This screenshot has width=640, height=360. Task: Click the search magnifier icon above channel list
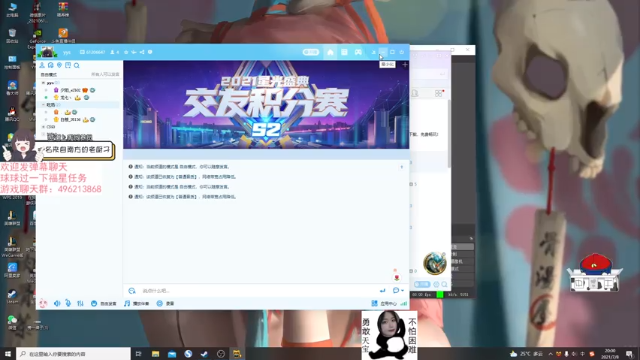click(x=77, y=65)
